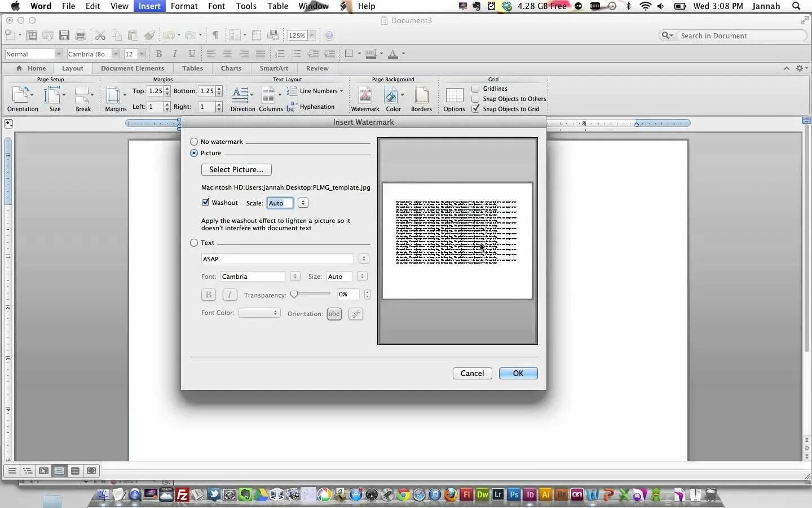Click the Search in Document field
Screen dimensions: 812x508
pos(733,36)
